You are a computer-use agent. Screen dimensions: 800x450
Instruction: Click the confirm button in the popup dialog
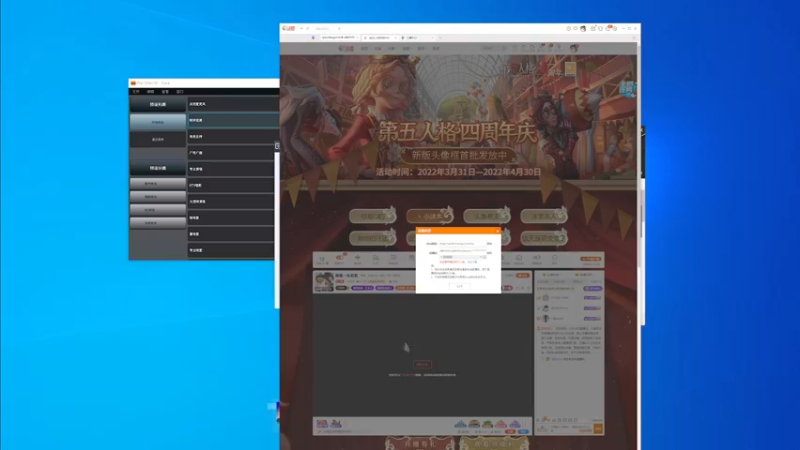[x=459, y=286]
